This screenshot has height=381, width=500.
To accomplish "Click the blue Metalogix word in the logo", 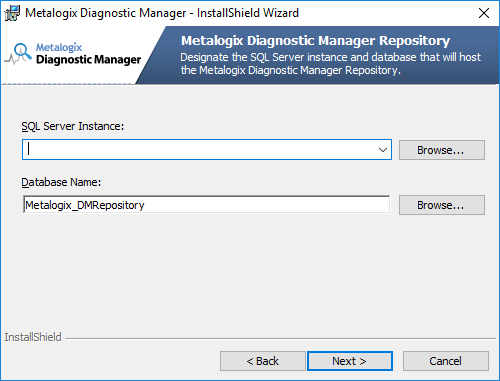I will click(x=59, y=47).
